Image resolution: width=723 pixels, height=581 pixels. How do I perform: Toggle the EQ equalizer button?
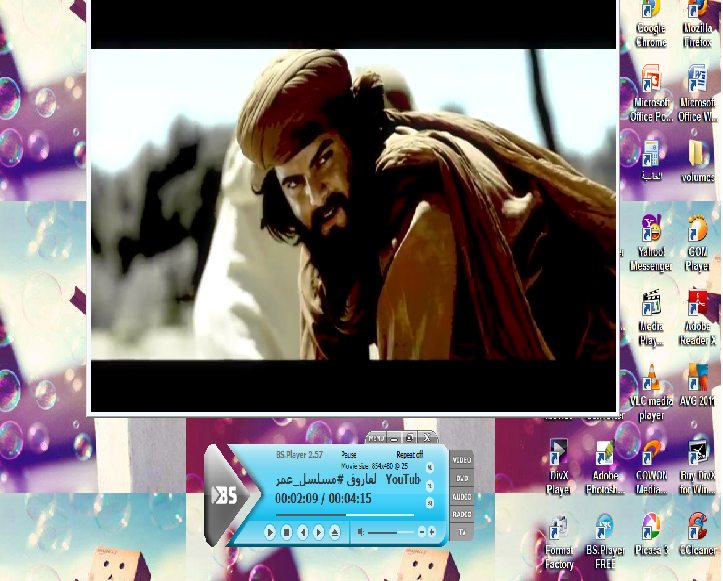point(430,503)
